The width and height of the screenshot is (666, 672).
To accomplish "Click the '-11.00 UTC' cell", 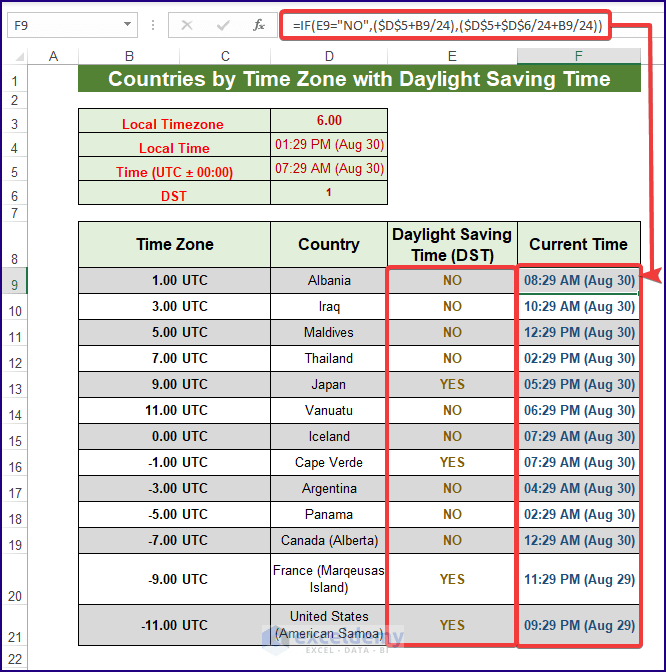I will (x=174, y=625).
